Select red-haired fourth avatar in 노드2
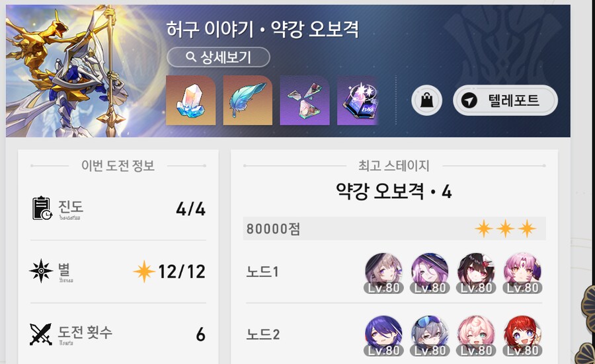The image size is (595, 364). (522, 336)
